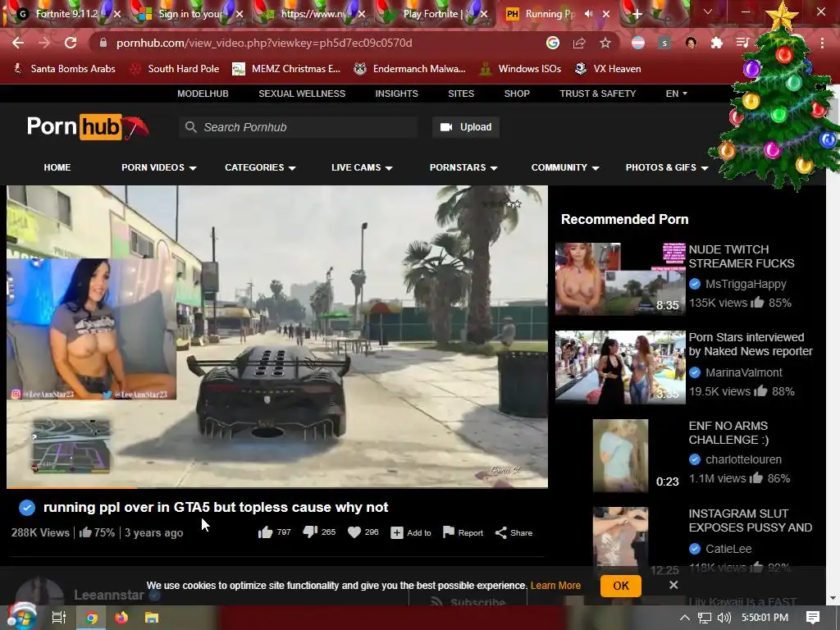Expand the CATEGORIES menu
Screen dimensions: 840x630
(260, 167)
